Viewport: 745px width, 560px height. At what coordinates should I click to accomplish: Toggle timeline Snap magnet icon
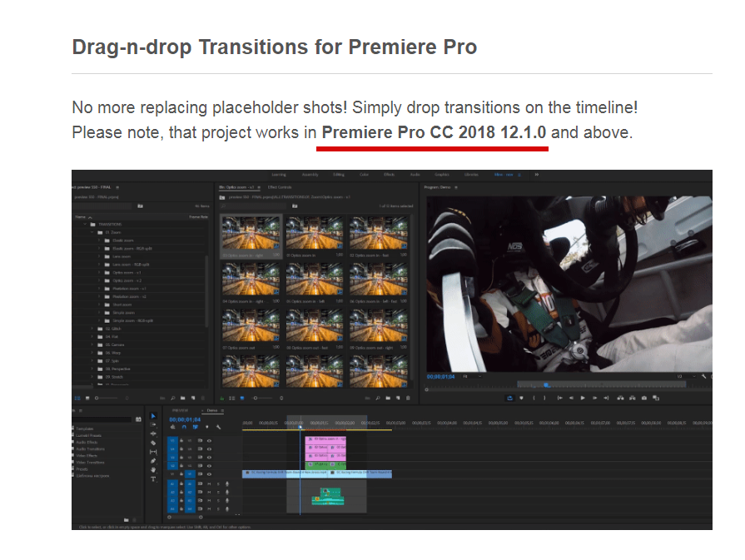(x=184, y=427)
